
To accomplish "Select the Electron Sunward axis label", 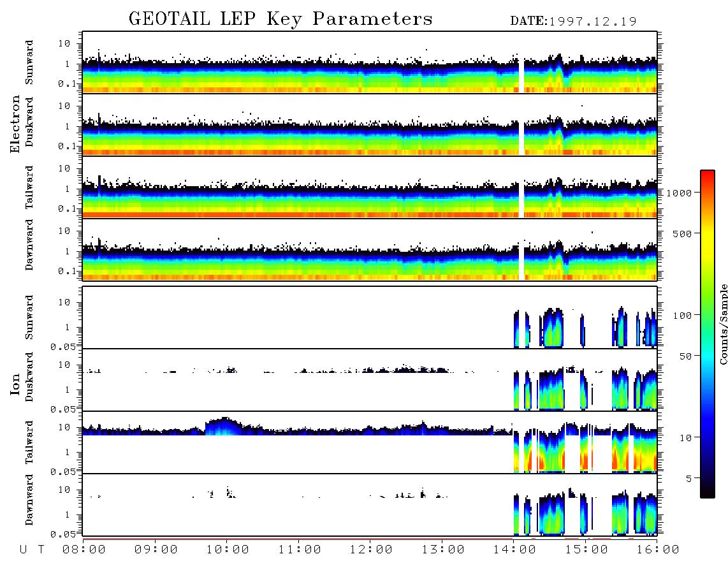I will [29, 62].
